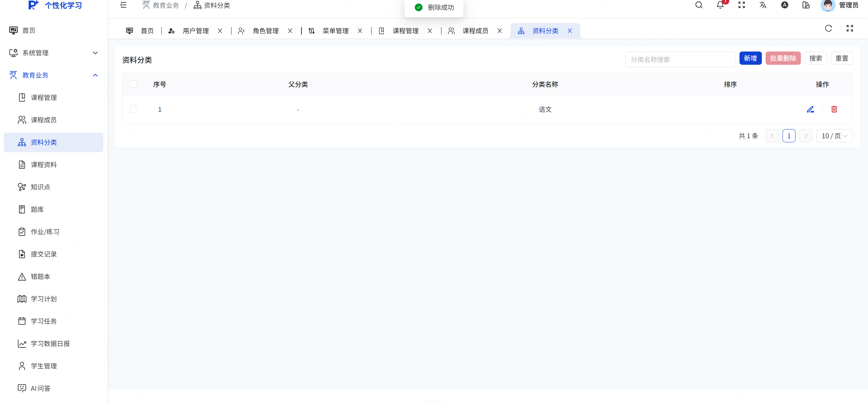This screenshot has height=404, width=868.
Task: Click the search magnifier icon in header
Action: (x=699, y=5)
